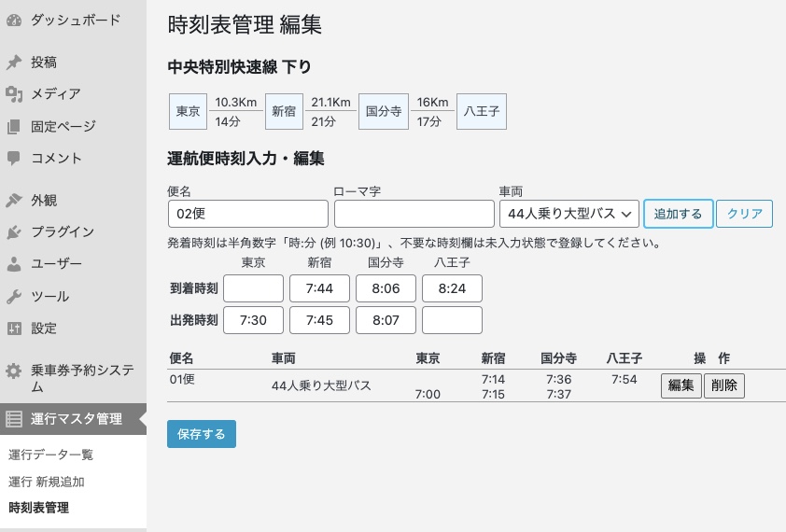786x532 pixels.
Task: Save the timetable with 保存する
Action: [x=202, y=434]
